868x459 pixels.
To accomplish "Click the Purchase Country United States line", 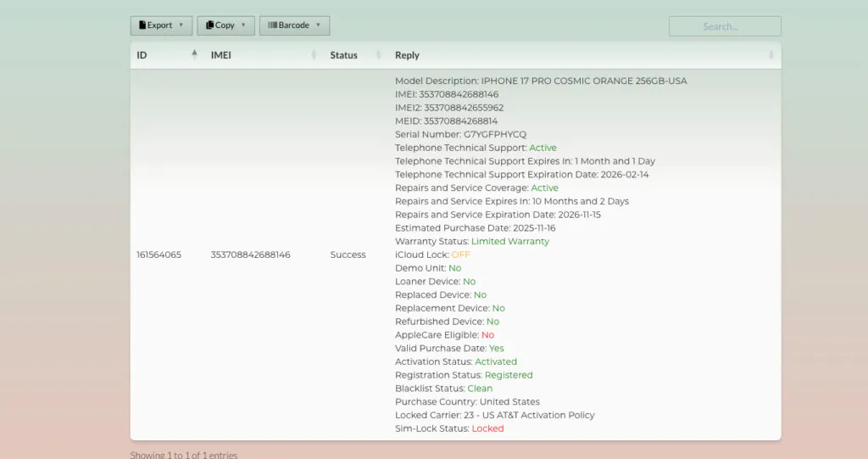I will [467, 402].
